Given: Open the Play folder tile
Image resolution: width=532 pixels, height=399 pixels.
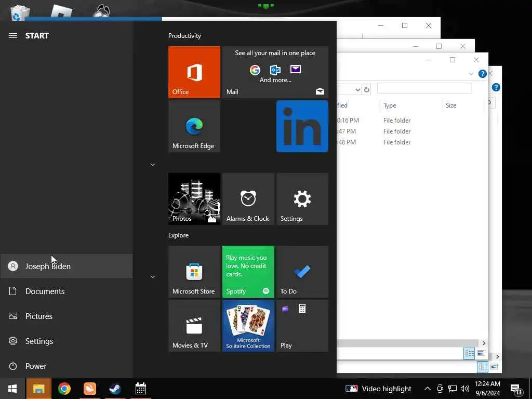Looking at the screenshot, I should click(x=302, y=326).
